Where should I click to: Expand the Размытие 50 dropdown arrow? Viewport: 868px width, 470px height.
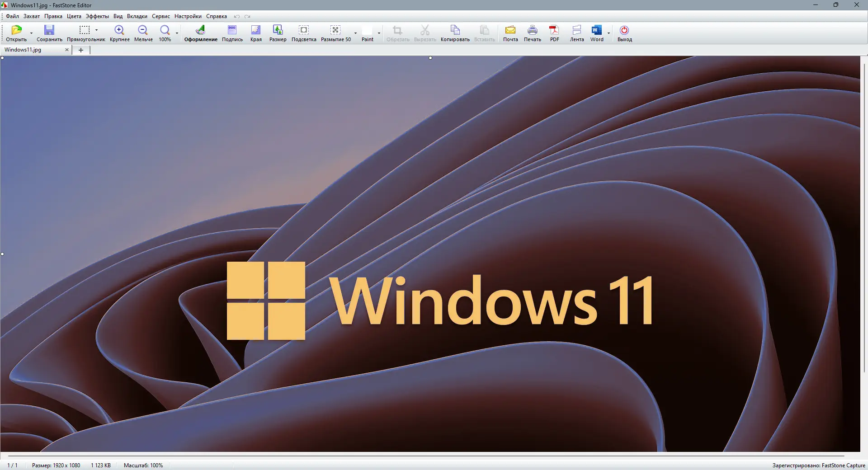pyautogui.click(x=355, y=33)
